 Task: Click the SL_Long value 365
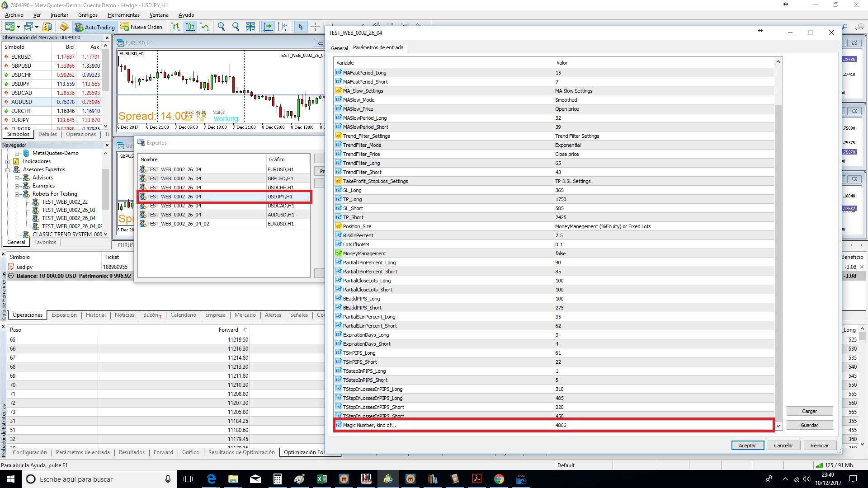(665, 190)
